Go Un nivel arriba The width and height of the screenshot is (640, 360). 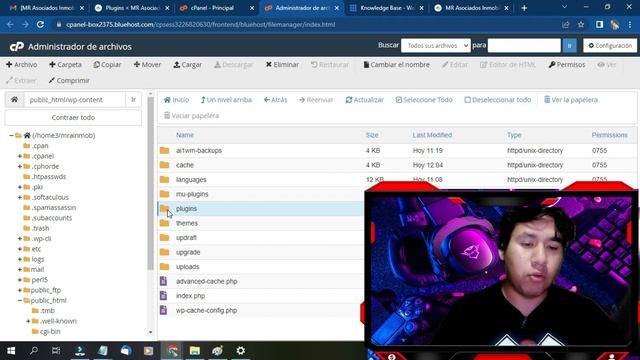click(x=226, y=100)
